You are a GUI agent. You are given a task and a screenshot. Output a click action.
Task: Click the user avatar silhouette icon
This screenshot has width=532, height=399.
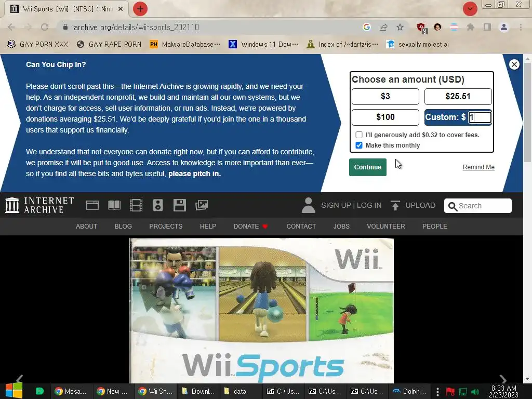309,205
